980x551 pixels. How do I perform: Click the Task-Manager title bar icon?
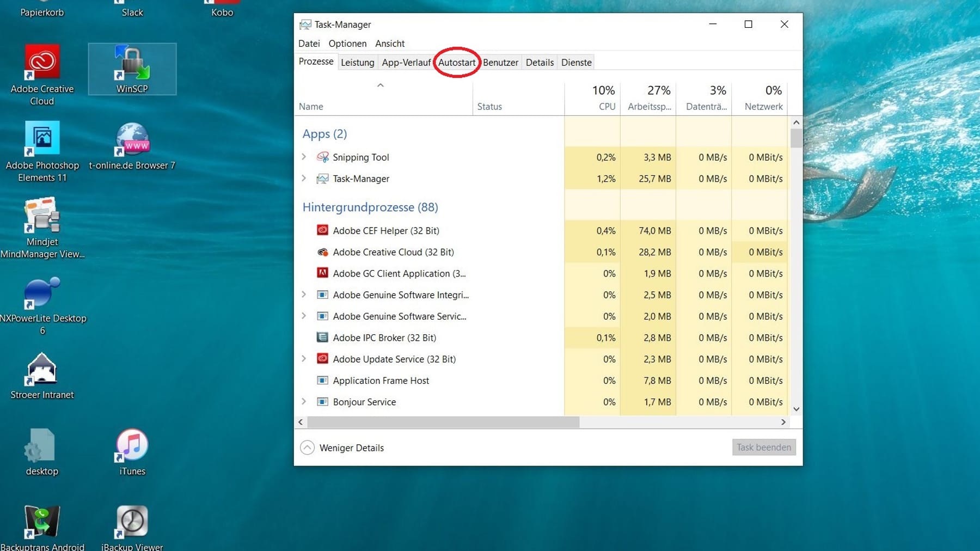(305, 25)
